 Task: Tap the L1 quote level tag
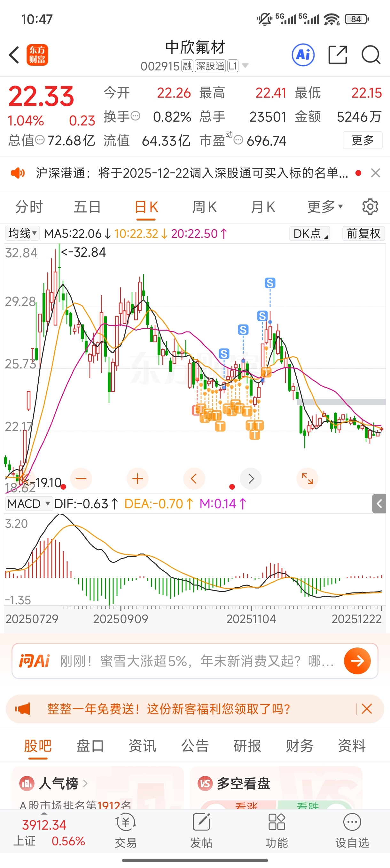coord(233,66)
